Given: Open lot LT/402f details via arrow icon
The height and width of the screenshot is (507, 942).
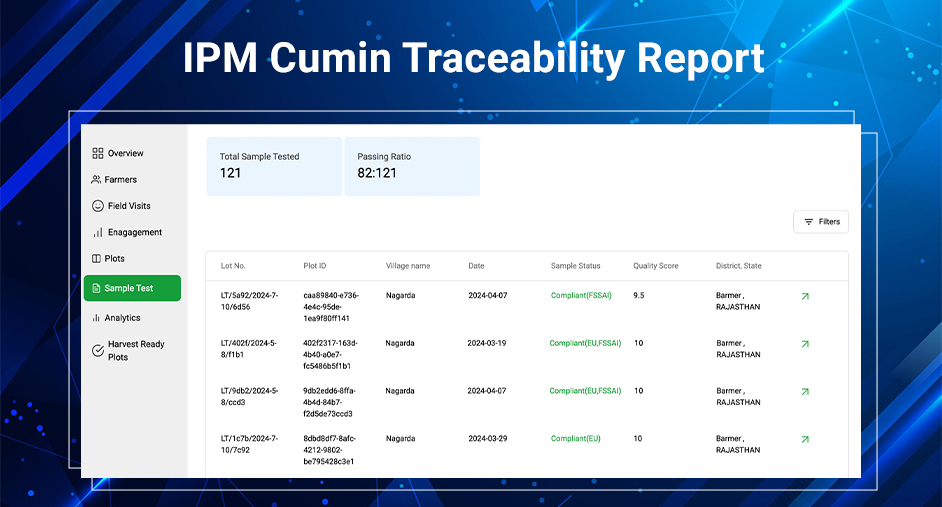Looking at the screenshot, I should click(x=805, y=344).
